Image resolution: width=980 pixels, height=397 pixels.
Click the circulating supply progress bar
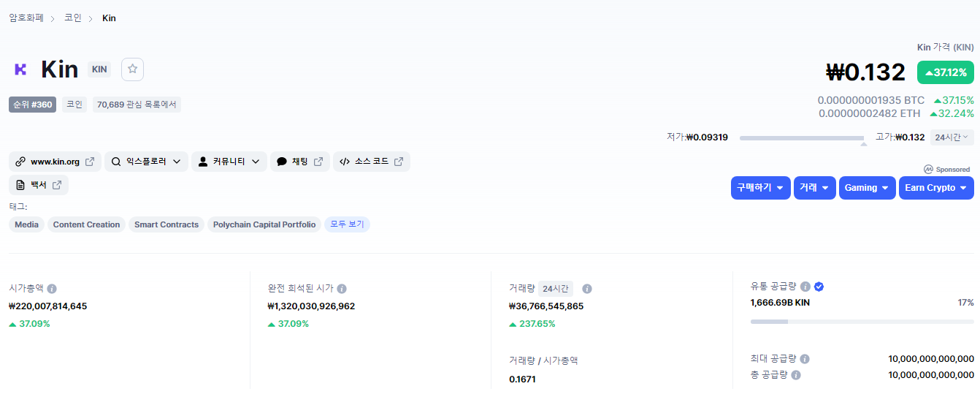tap(862, 322)
